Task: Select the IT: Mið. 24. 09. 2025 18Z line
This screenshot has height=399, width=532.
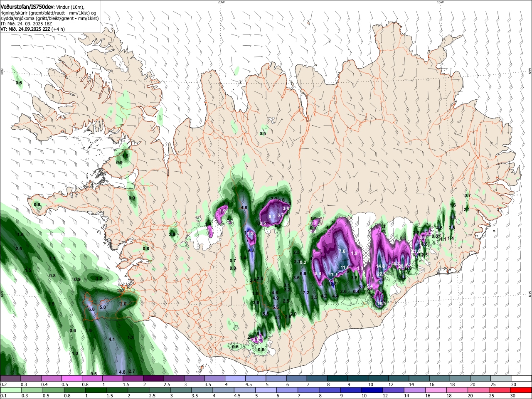Action: [x=26, y=24]
